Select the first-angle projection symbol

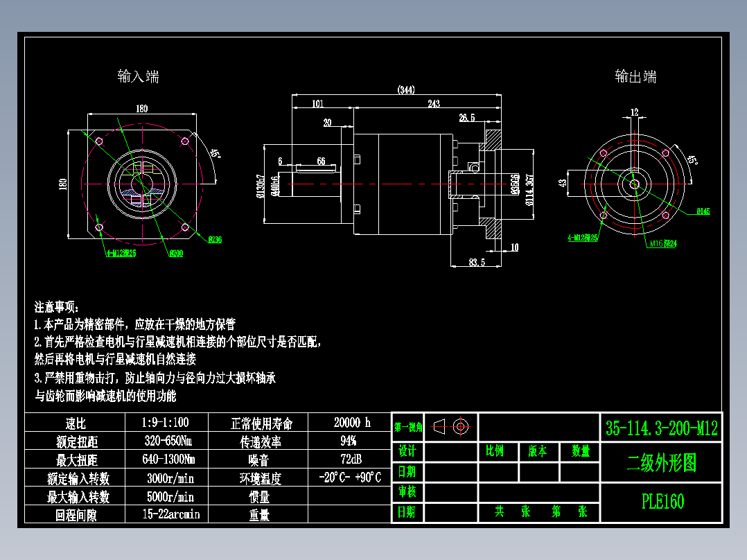450,426
